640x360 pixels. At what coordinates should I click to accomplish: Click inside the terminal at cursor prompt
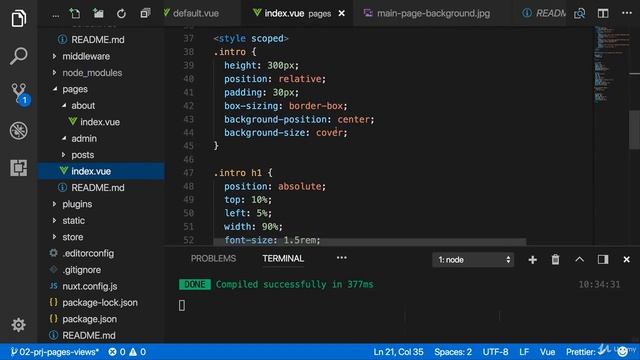pyautogui.click(x=182, y=305)
